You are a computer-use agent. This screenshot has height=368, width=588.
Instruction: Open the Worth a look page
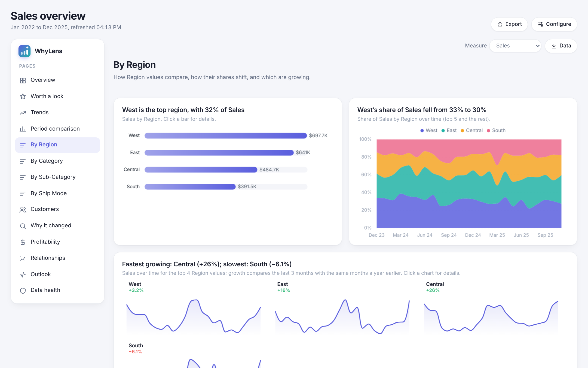tap(57, 96)
